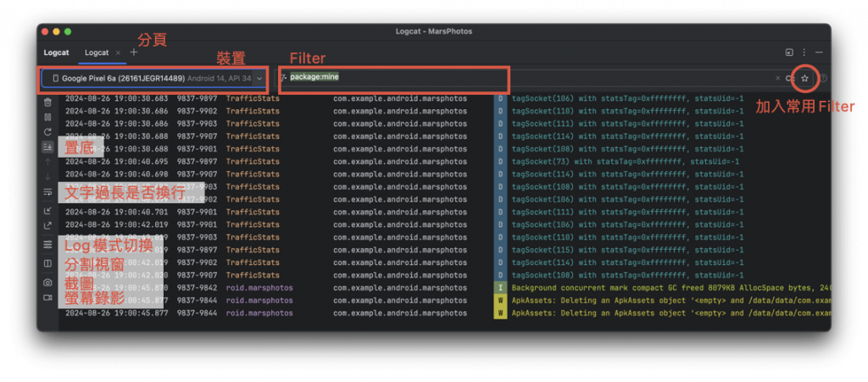Add a new Logcat tab with plus

pyautogui.click(x=133, y=53)
